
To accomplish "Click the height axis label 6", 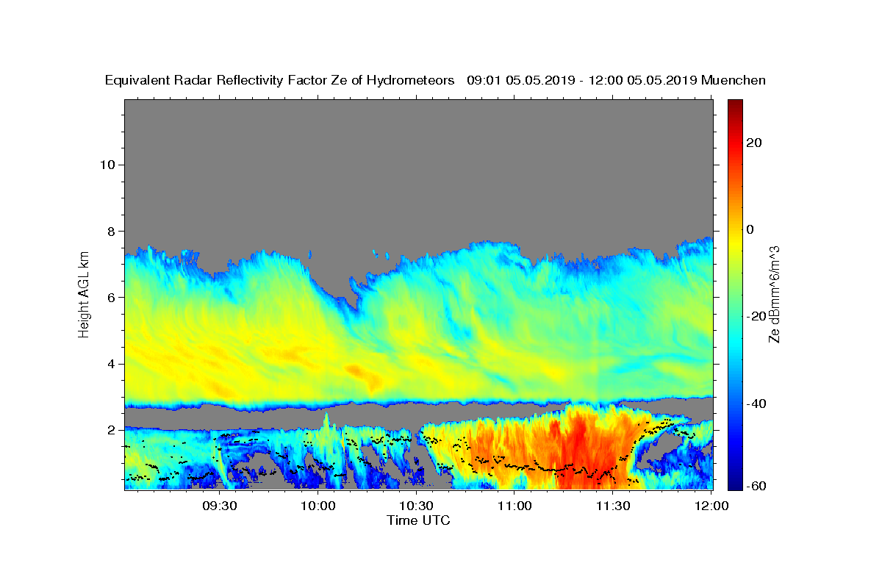I will click(x=111, y=297).
